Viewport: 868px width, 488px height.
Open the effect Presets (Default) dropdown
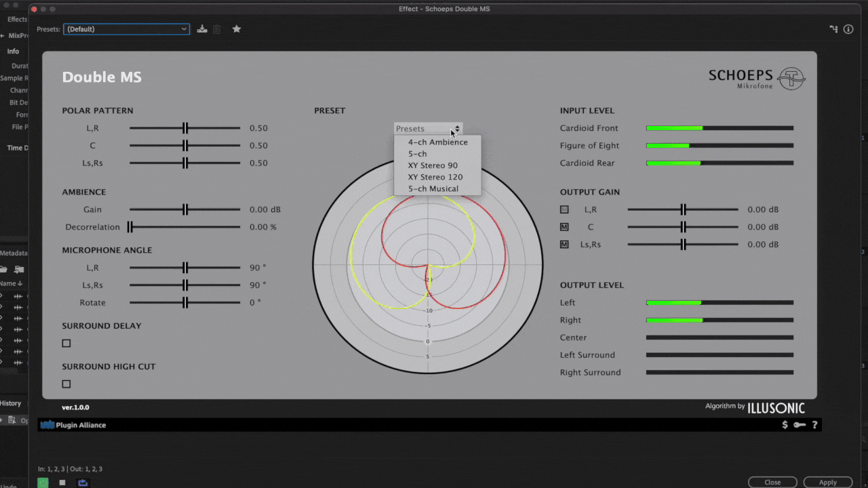click(126, 29)
